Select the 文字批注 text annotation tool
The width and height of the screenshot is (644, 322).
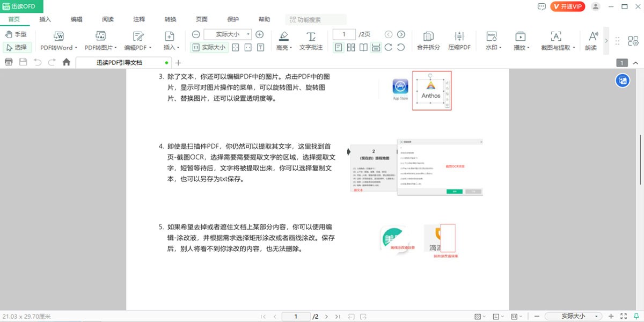point(311,41)
